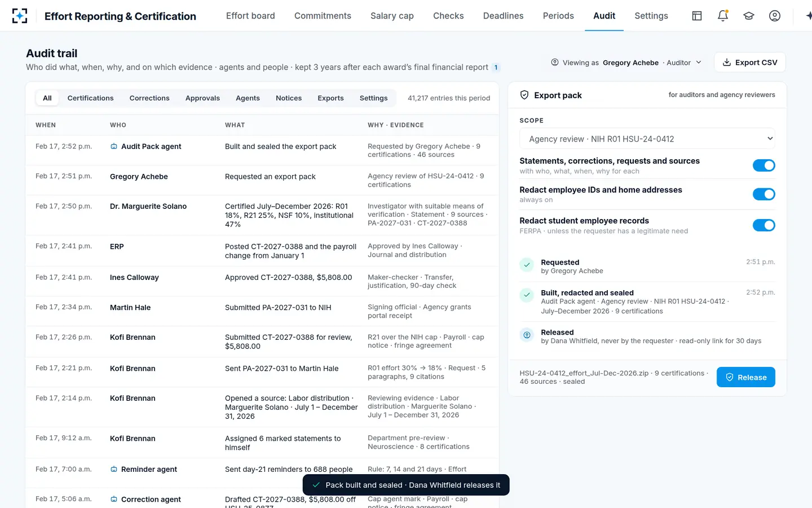812x508 pixels.
Task: Open the Scope dropdown for Agency review
Action: pos(647,139)
